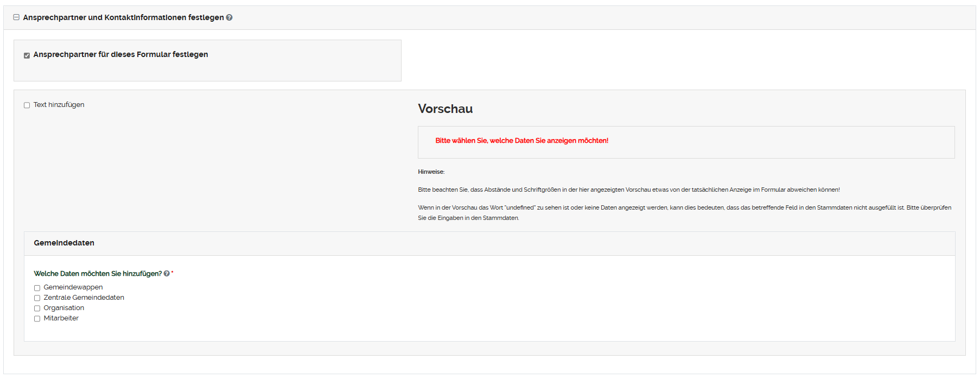The height and width of the screenshot is (378, 980).
Task: Click the 'Hinweise:' label
Action: click(x=431, y=172)
